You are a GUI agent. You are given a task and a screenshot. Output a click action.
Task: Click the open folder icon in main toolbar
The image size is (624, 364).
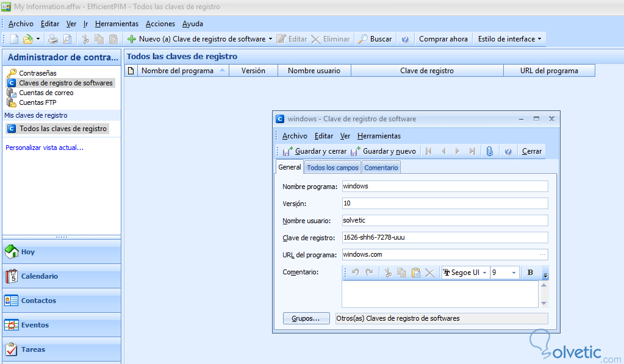tap(28, 39)
